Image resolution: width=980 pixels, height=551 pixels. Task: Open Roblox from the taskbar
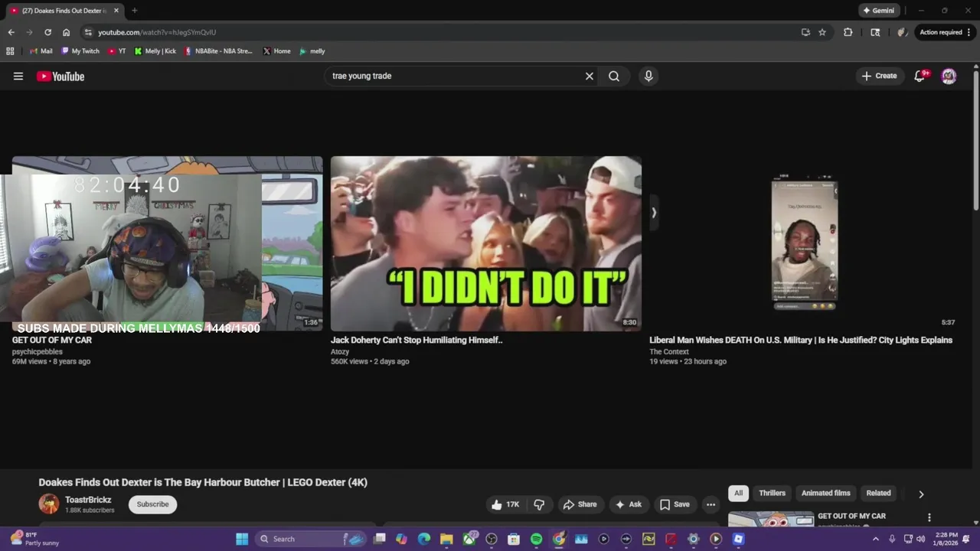click(738, 539)
